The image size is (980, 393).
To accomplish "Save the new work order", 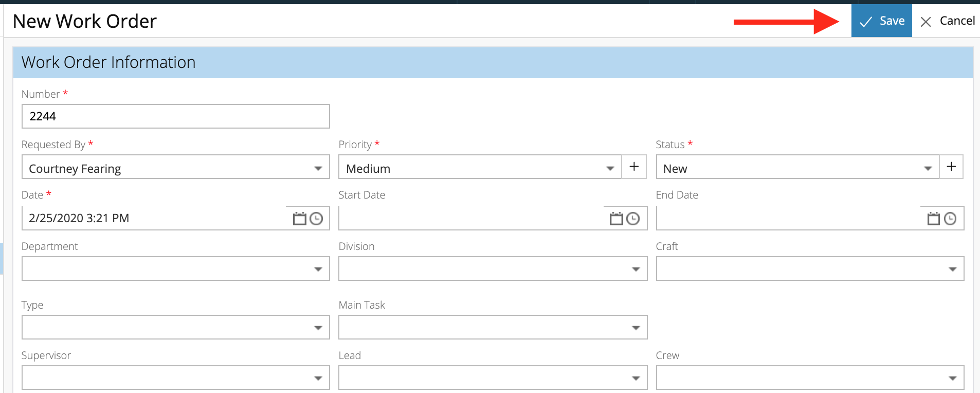I will coord(881,21).
